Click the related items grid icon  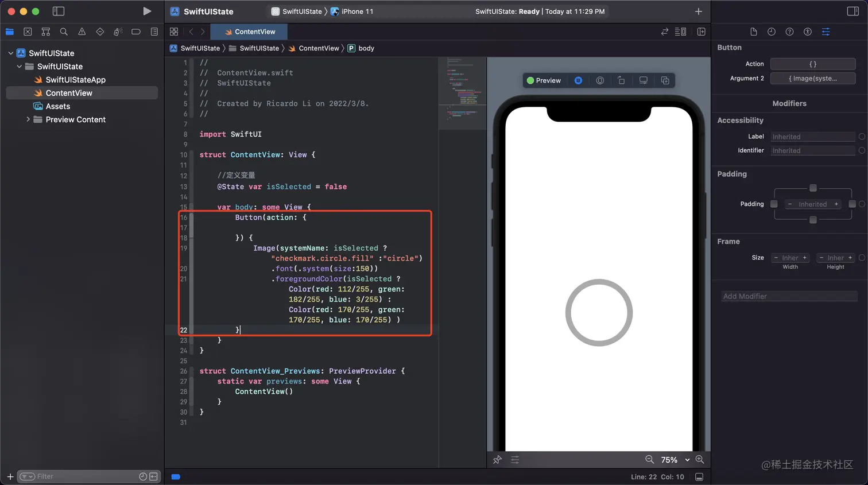click(x=174, y=32)
